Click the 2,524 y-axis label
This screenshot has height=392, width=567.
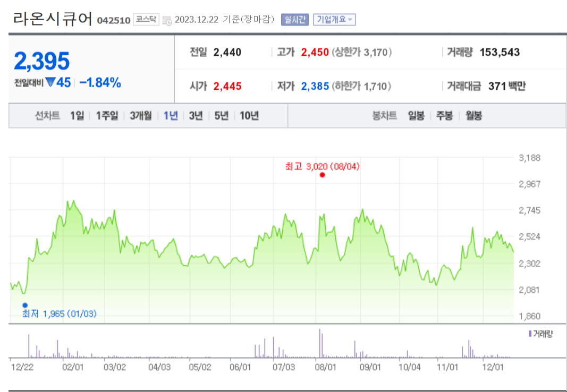[529, 237]
